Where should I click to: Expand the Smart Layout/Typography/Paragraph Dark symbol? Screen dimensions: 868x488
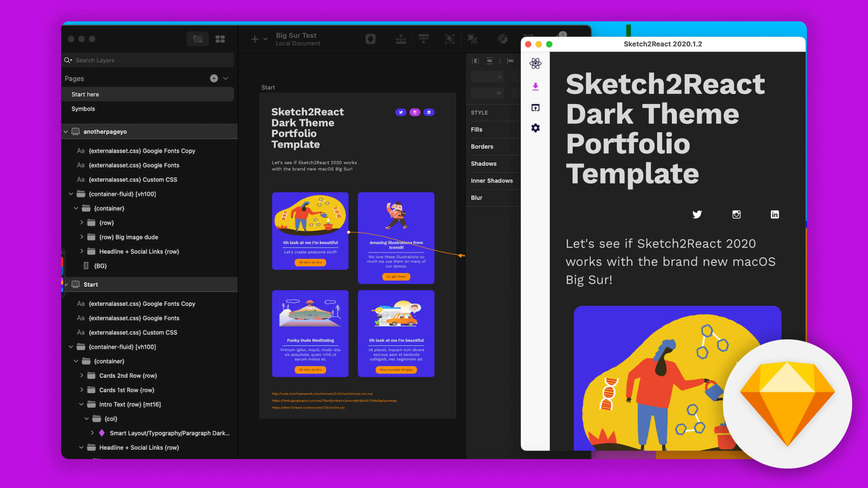pyautogui.click(x=92, y=433)
